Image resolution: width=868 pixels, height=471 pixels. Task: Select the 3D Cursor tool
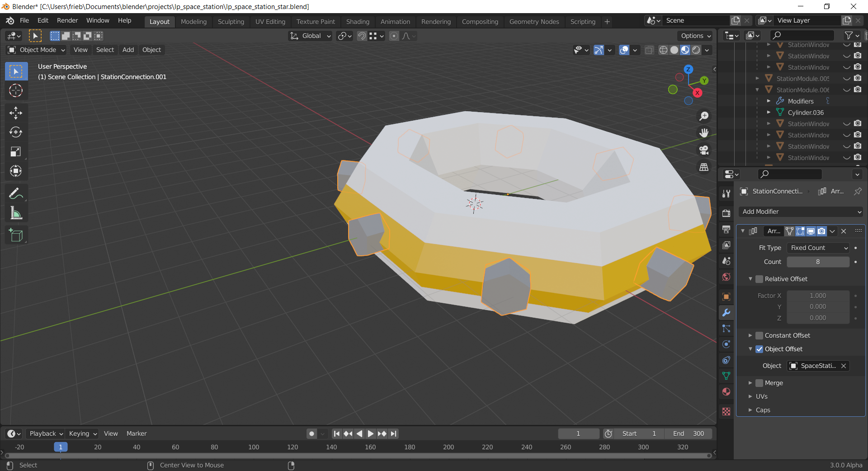(16, 91)
